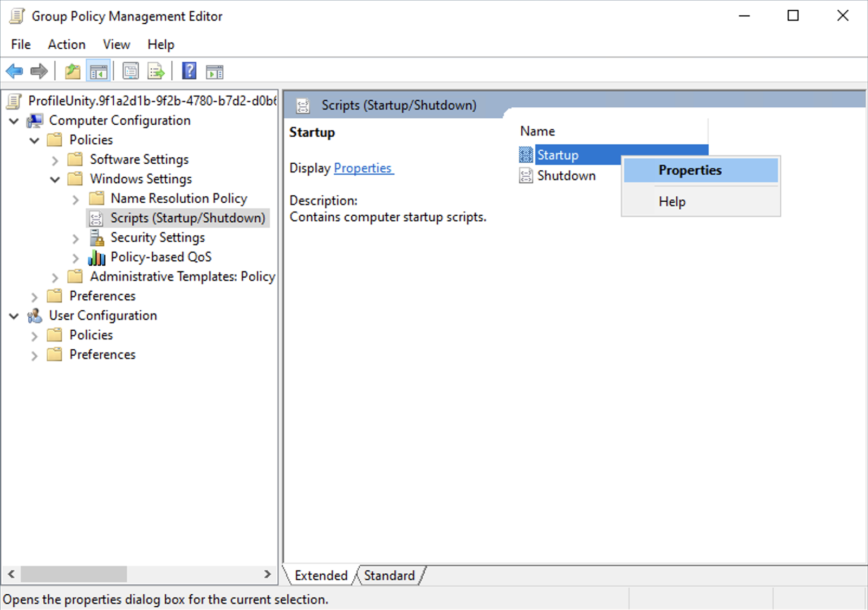Click the Back arrow toolbar icon
Screen dimensions: 868x610
[15, 71]
